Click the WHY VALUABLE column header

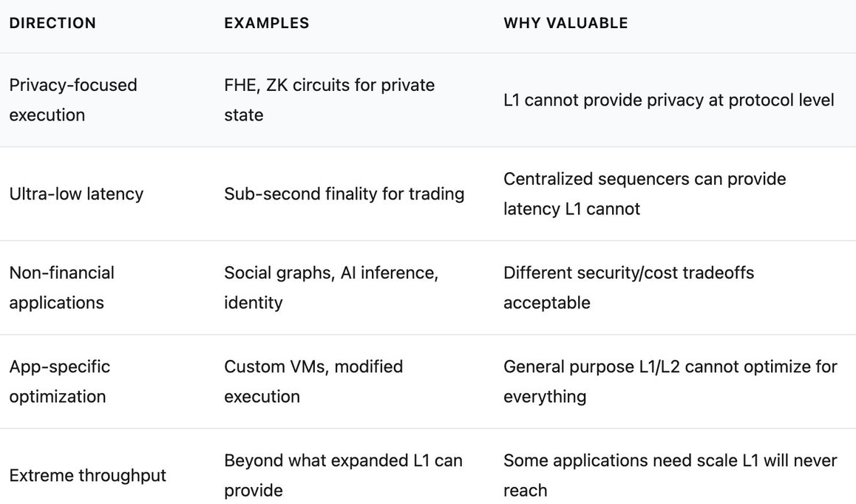pos(565,23)
